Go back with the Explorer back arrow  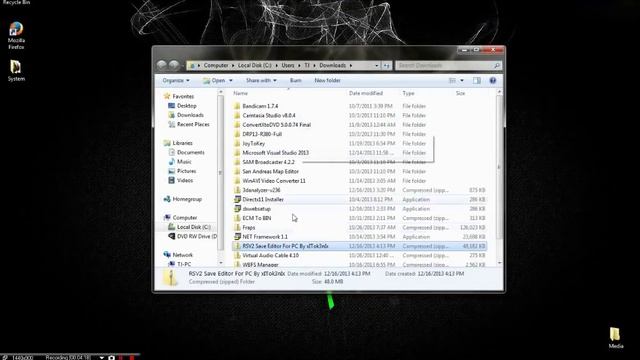162,65
